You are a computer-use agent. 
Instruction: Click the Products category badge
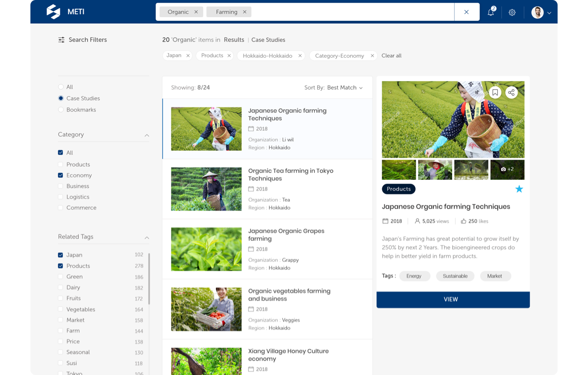pyautogui.click(x=398, y=189)
